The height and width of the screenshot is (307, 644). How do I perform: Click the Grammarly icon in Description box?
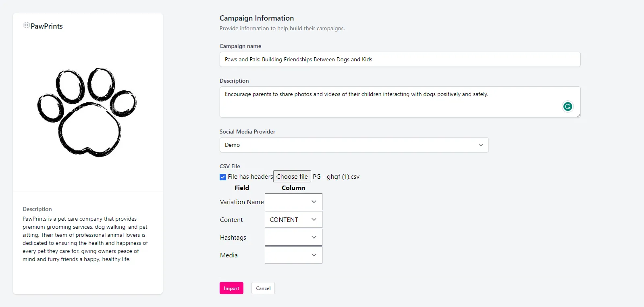(x=567, y=107)
